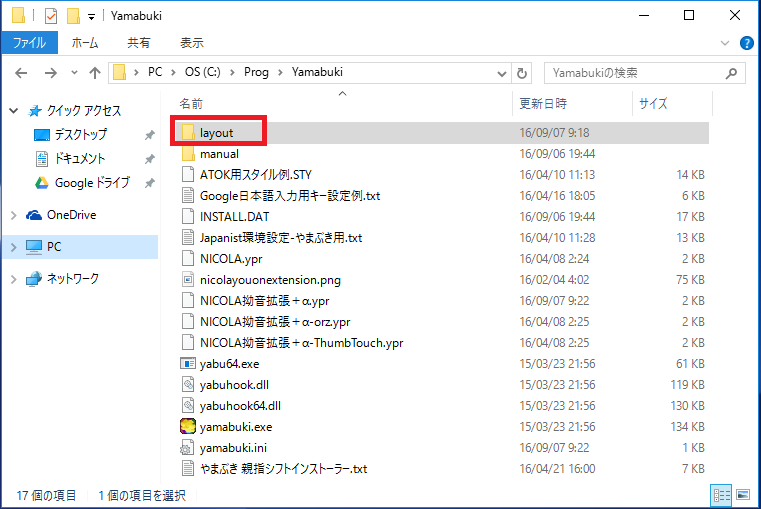
Task: Click the new folder quick access icon
Action: 73,16
